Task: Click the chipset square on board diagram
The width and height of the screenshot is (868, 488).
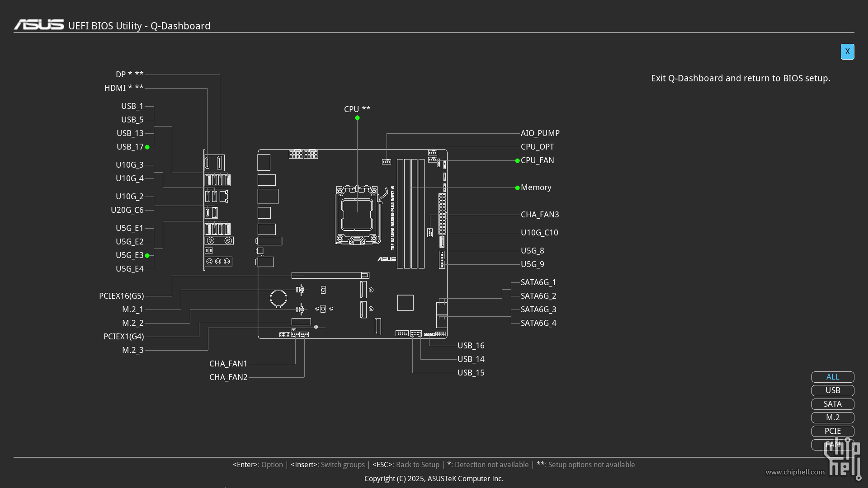Action: (406, 303)
